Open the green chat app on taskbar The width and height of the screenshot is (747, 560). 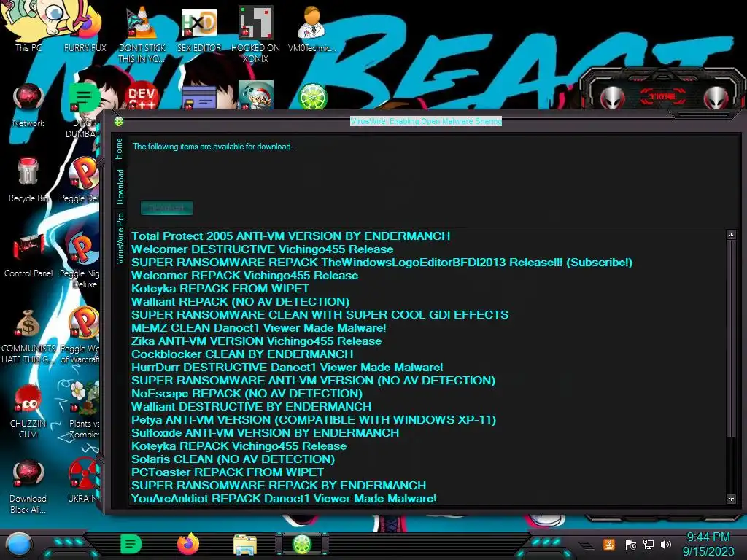point(131,544)
